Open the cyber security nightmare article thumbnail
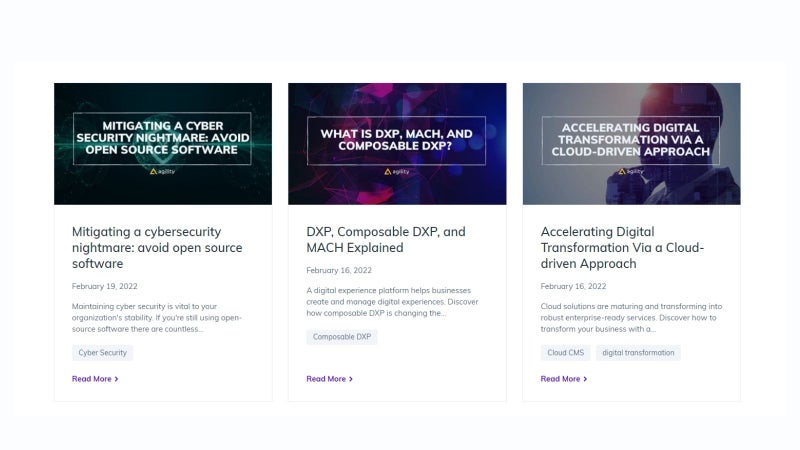Viewport: 800px width, 450px height. pyautogui.click(x=163, y=144)
